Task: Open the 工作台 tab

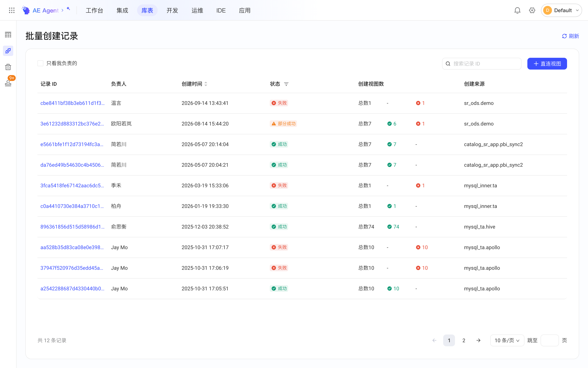Action: point(94,10)
